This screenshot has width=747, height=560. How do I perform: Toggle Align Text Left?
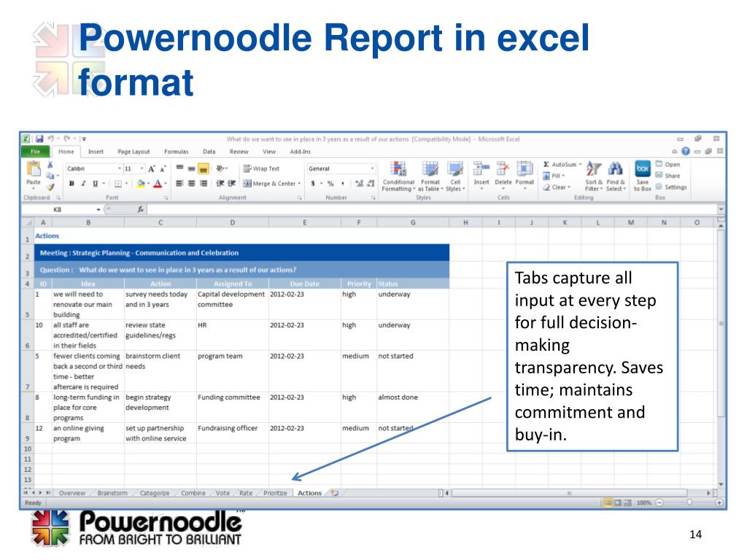pos(179,183)
